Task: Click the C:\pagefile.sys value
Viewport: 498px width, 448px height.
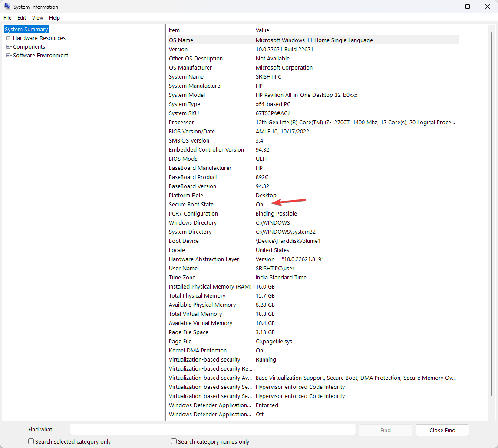Action: [274, 342]
